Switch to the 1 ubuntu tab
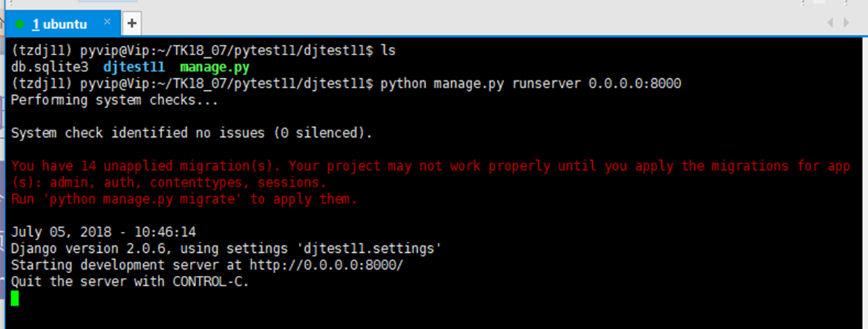Screen dimensions: 868x329 pos(59,24)
